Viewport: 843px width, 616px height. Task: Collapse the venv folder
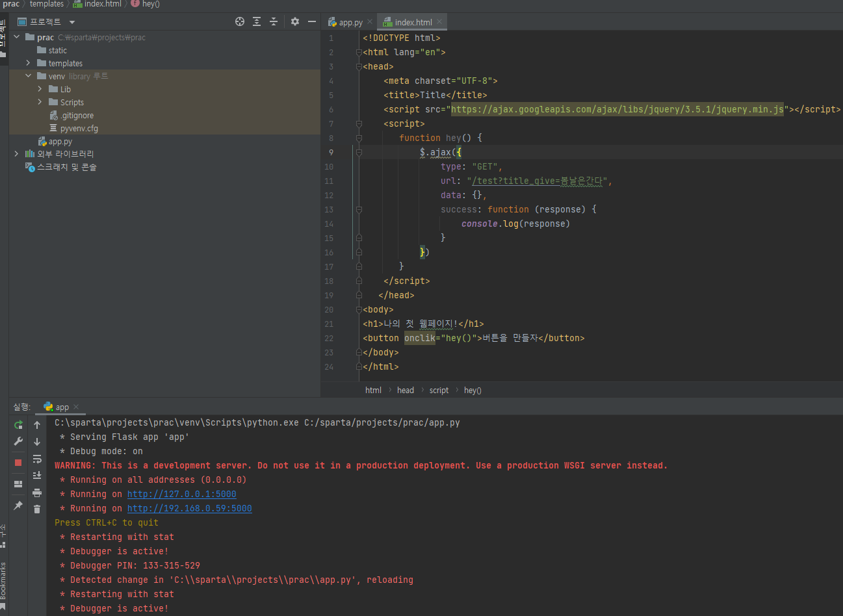pyautogui.click(x=28, y=76)
